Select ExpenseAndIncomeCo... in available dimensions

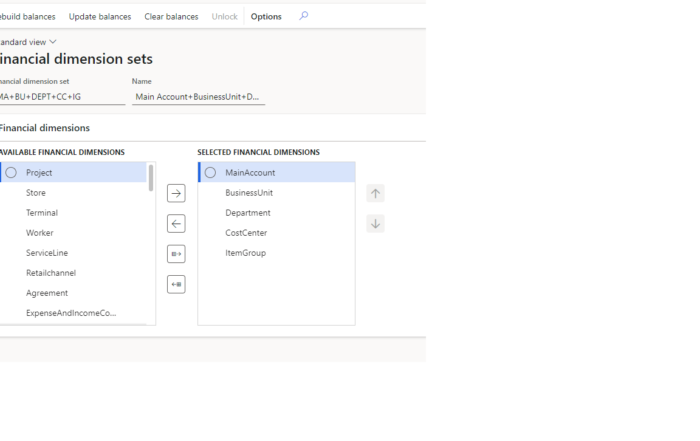tap(73, 313)
